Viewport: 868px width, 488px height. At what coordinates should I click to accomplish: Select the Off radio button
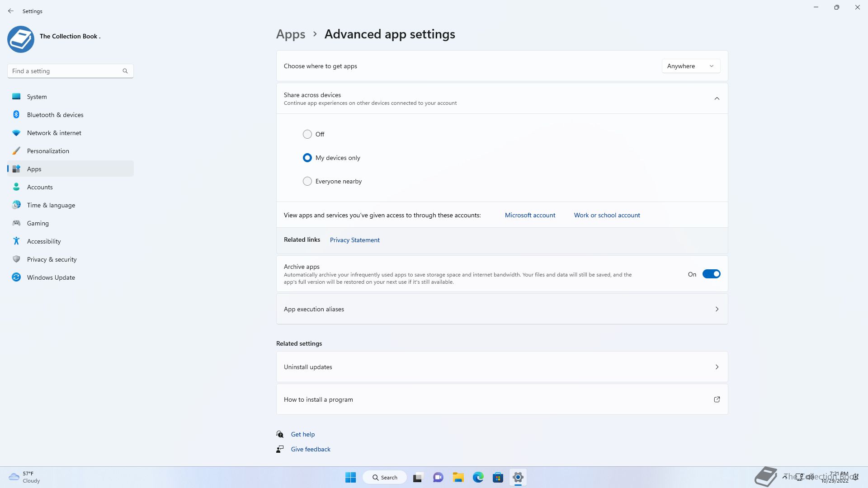[307, 134]
